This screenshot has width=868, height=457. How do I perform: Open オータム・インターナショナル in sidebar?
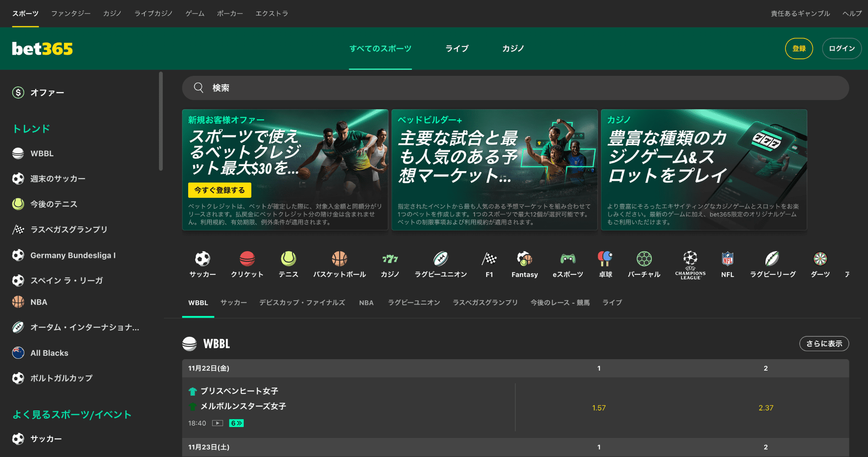84,327
